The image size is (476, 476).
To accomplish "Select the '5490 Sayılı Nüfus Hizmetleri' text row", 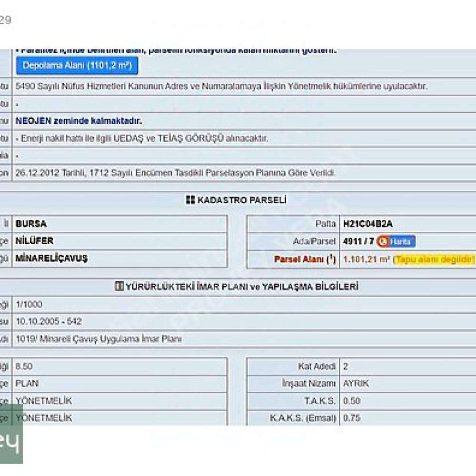I will (221, 87).
